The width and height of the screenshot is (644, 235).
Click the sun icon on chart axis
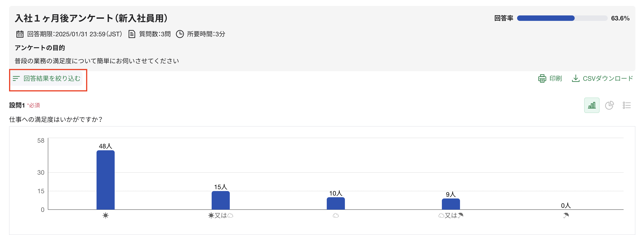click(x=106, y=215)
